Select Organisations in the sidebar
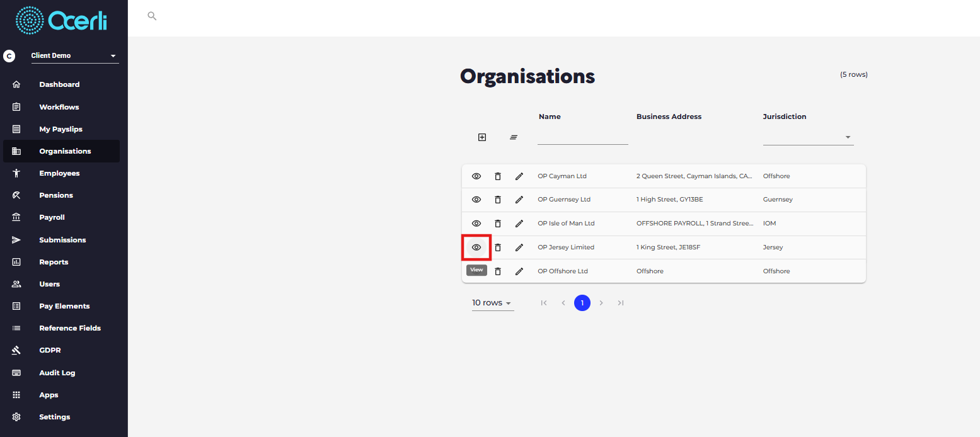980x437 pixels. (x=61, y=151)
